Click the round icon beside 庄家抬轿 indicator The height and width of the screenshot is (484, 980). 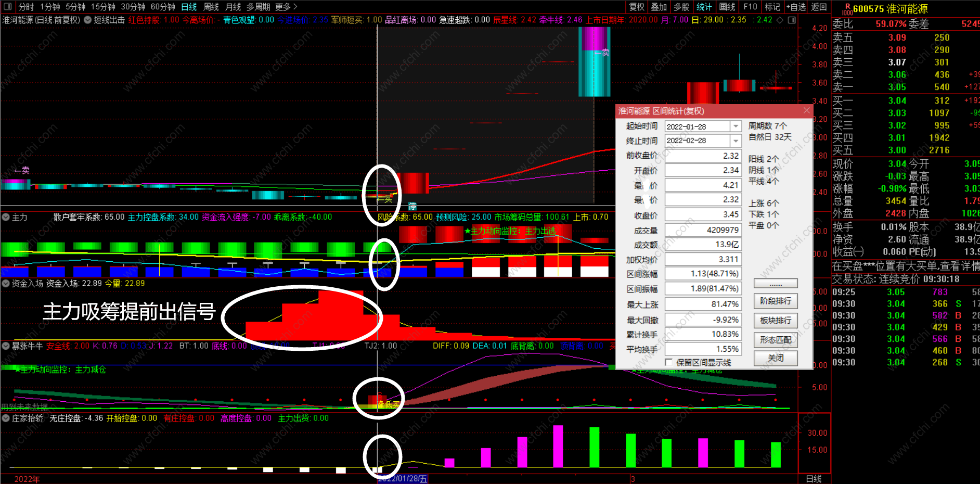click(x=6, y=418)
